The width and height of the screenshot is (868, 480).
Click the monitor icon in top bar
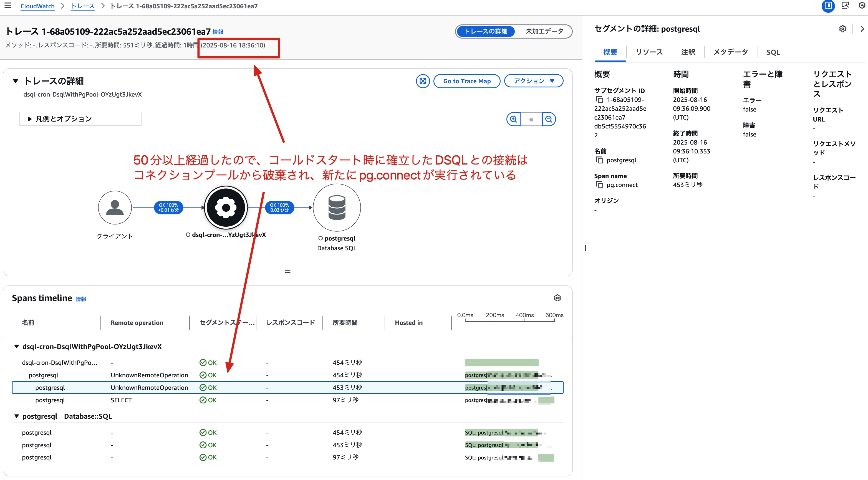[845, 6]
